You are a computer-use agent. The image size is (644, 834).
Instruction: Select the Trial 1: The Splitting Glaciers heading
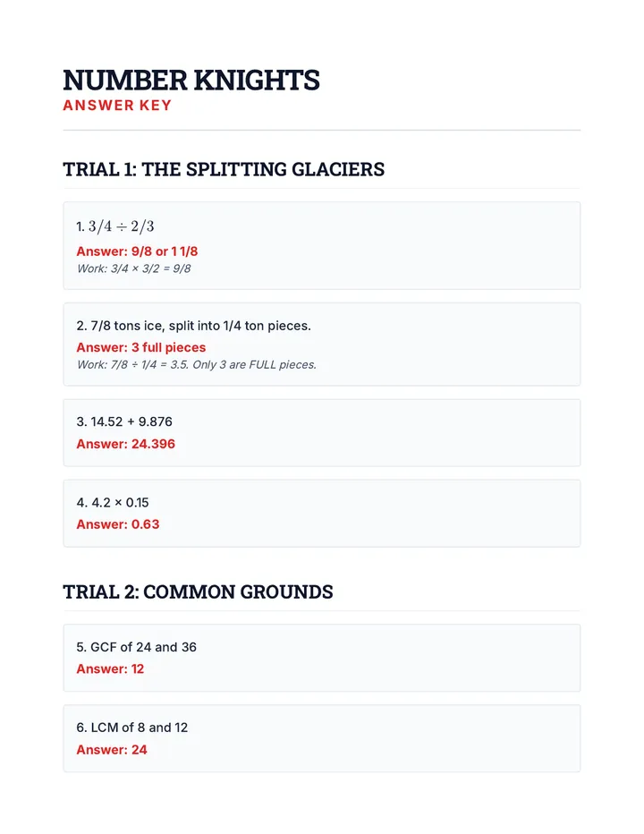pyautogui.click(x=224, y=169)
